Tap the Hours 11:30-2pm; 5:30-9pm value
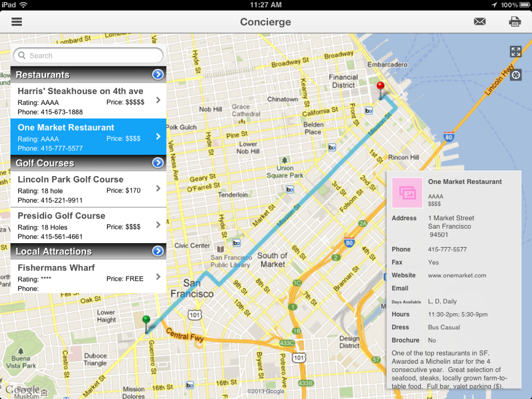This screenshot has height=399, width=532. pos(458,314)
